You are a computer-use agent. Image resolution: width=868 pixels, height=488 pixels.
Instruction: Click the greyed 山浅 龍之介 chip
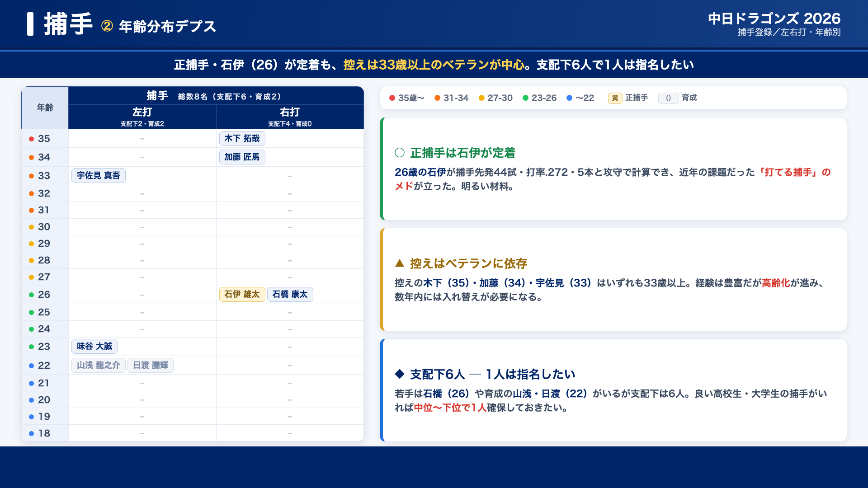coord(99,366)
